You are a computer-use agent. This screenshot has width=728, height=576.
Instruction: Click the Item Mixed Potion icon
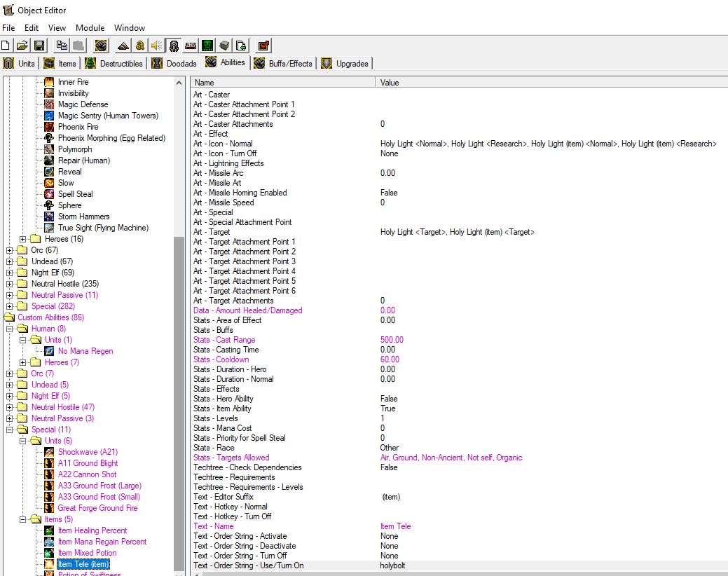(49, 553)
